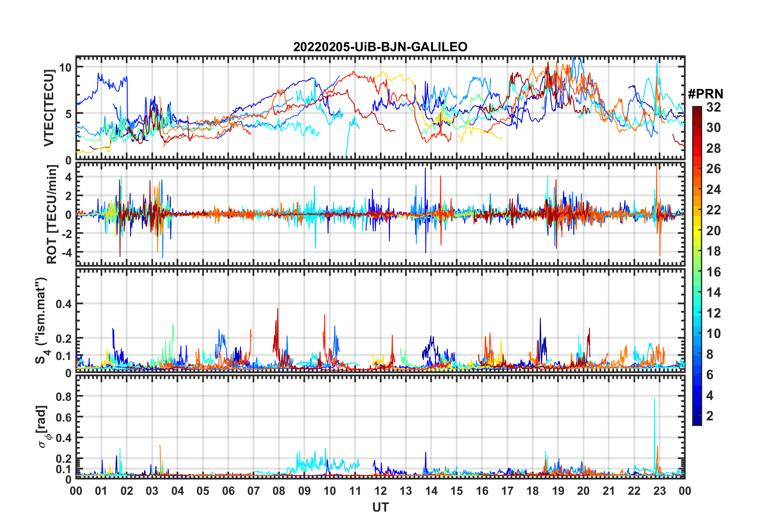This screenshot has width=761, height=532.
Task: Click the sigma-phi [rad] y-axis label
Action: click(x=43, y=426)
